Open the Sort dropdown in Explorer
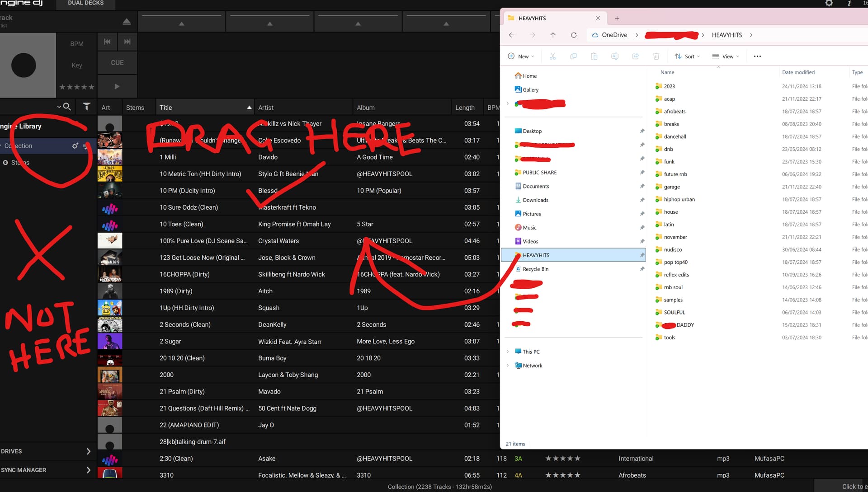Screen dimensions: 868x492 click(x=687, y=56)
